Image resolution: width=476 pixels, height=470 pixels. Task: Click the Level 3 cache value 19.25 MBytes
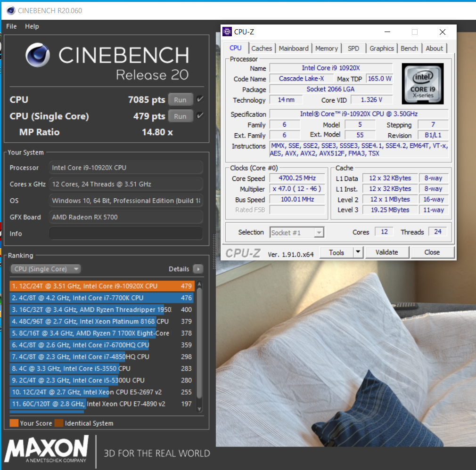(390, 210)
